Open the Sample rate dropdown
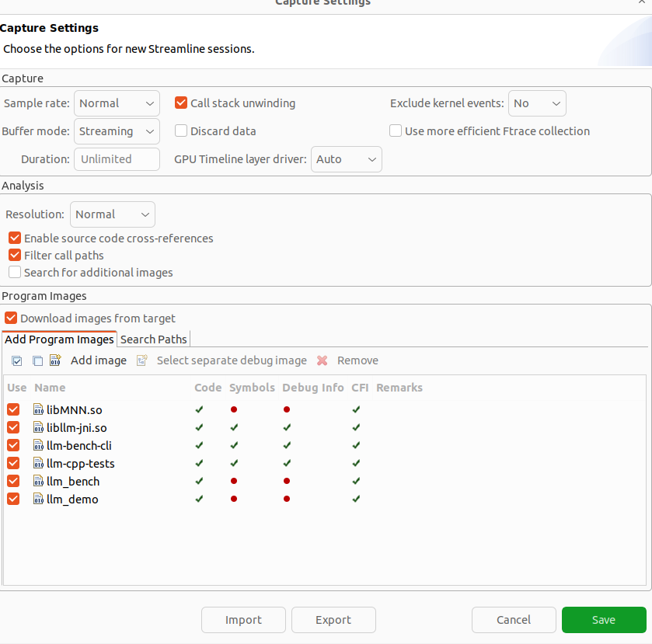Image resolution: width=652 pixels, height=644 pixels. coord(117,103)
